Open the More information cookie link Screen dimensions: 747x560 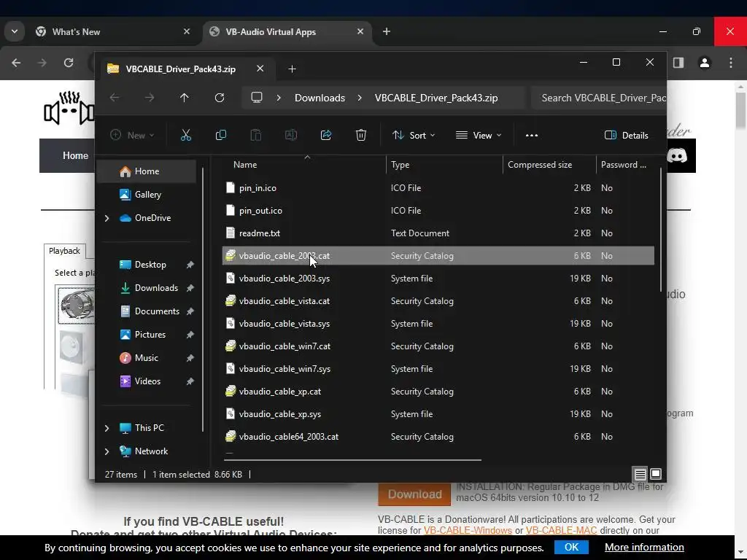click(644, 547)
